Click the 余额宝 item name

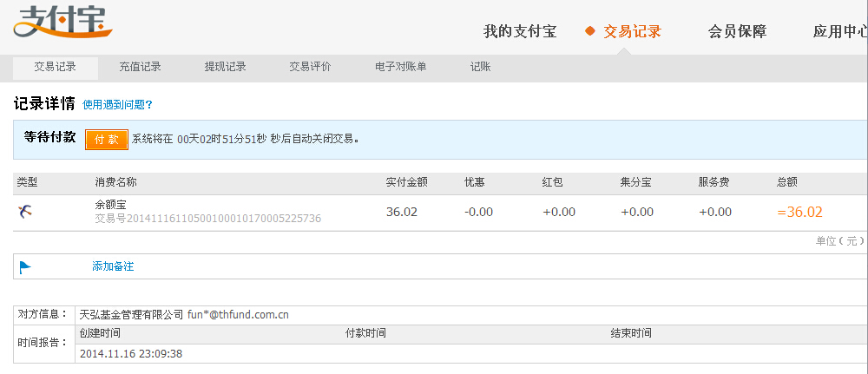[111, 205]
